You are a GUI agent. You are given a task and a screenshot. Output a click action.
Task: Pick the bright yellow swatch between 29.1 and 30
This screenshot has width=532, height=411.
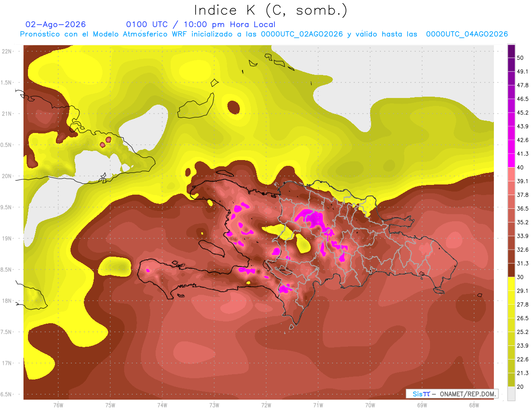coord(511,284)
